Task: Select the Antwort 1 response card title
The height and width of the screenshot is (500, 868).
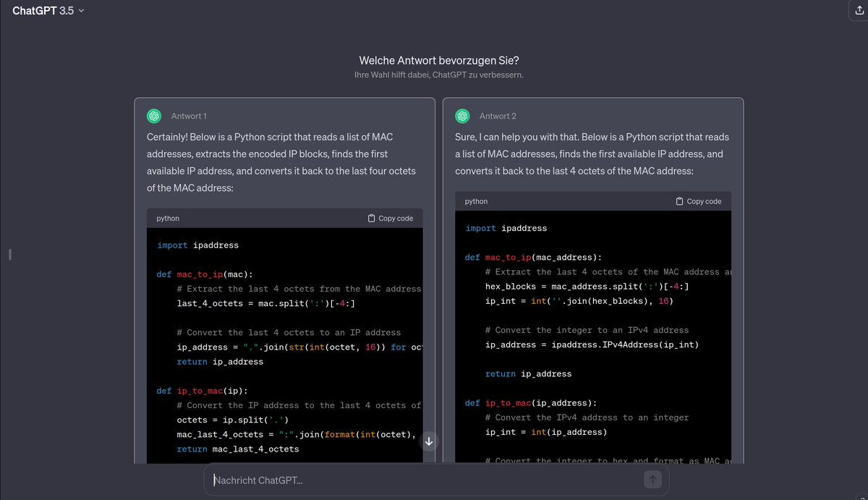Action: click(189, 116)
